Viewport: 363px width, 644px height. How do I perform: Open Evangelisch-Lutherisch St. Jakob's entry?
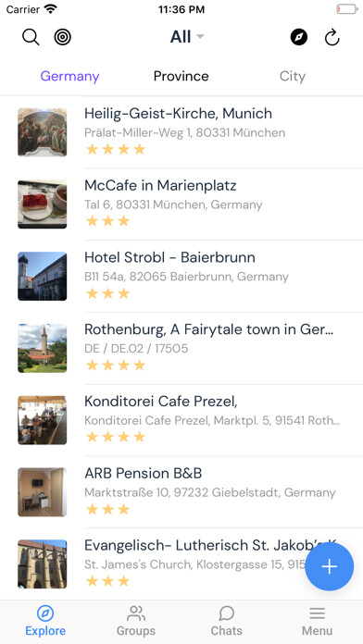pyautogui.click(x=181, y=563)
